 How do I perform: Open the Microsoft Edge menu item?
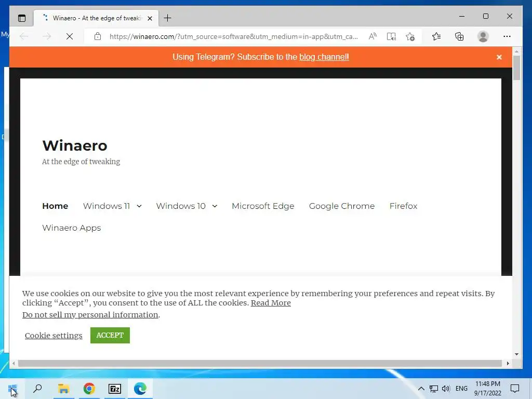[263, 206]
